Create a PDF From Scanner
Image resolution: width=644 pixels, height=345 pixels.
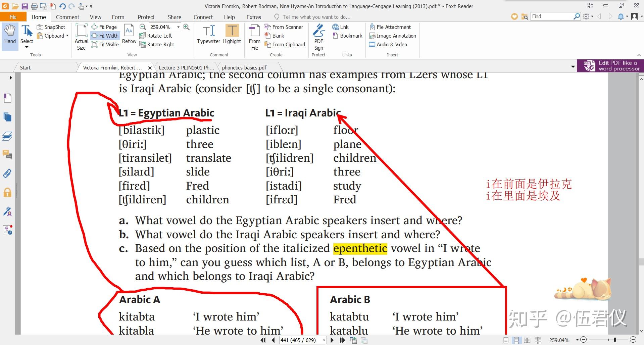(x=284, y=27)
